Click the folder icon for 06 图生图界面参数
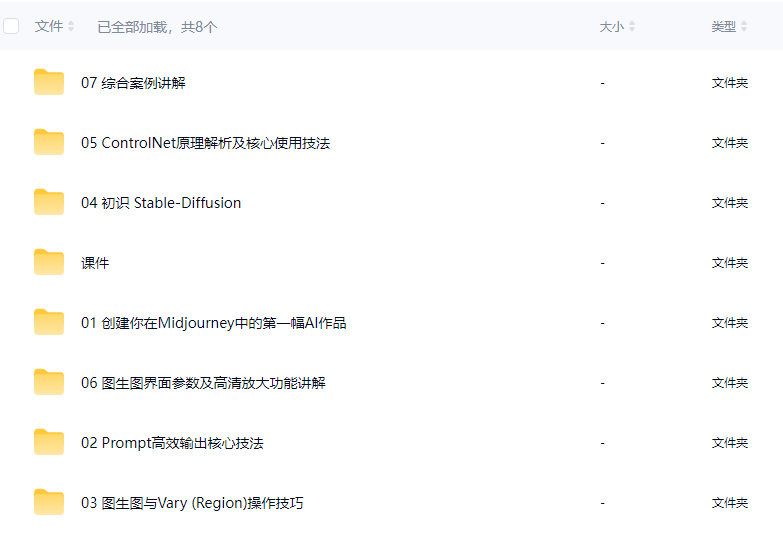The height and width of the screenshot is (537, 783). (48, 383)
